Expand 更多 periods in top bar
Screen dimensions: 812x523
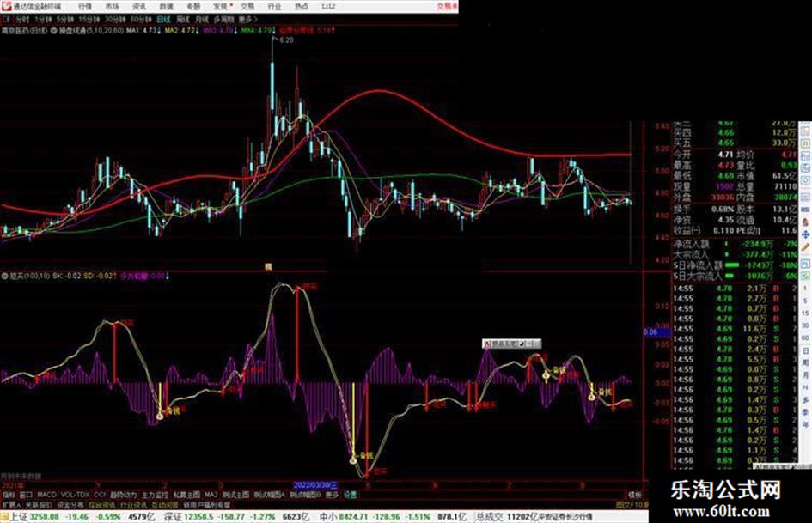(x=247, y=20)
